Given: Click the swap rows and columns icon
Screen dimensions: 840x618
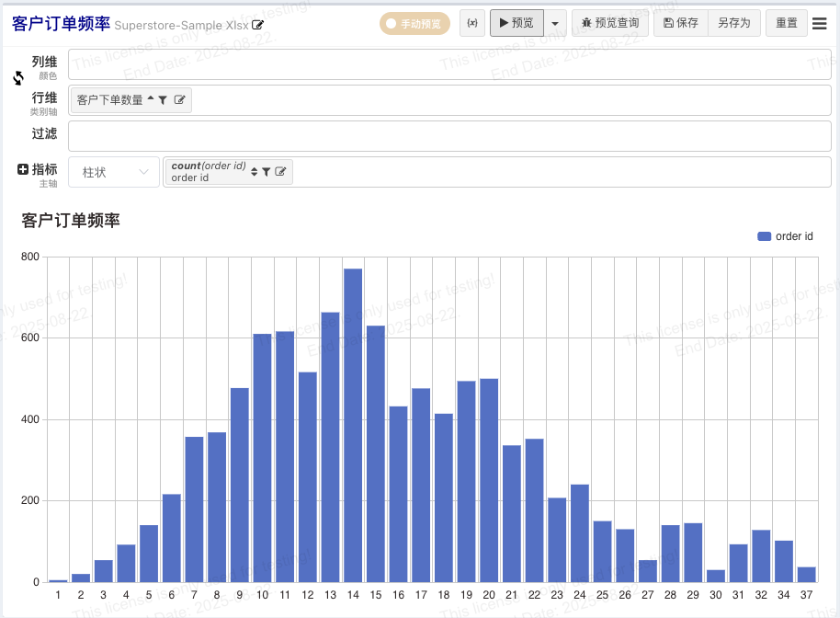Looking at the screenshot, I should (x=18, y=78).
